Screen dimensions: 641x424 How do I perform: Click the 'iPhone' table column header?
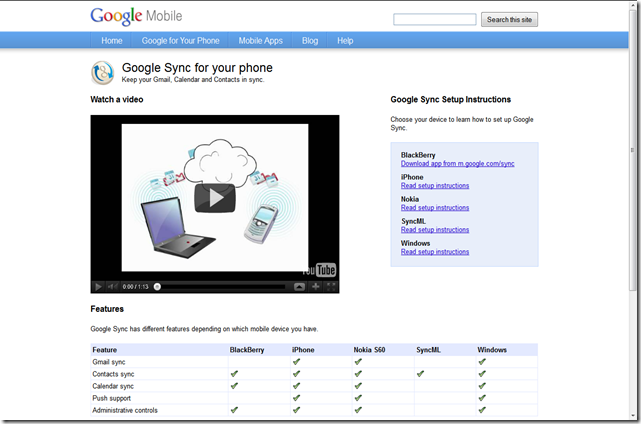[x=303, y=350]
